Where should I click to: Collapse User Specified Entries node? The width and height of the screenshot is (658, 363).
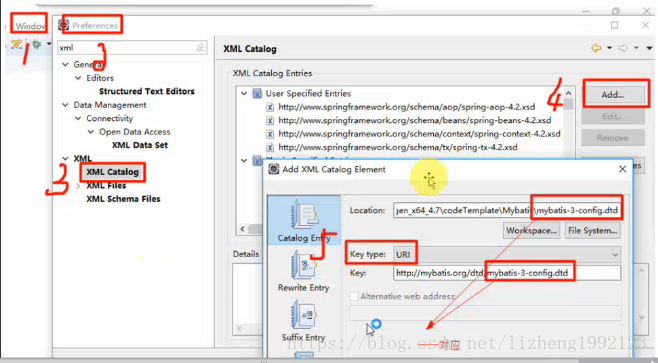point(244,94)
